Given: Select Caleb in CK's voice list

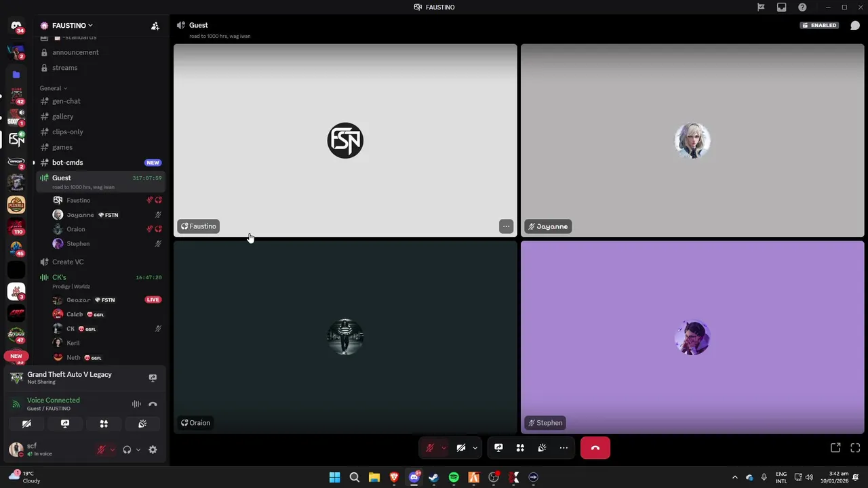Looking at the screenshot, I should click(x=107, y=314).
